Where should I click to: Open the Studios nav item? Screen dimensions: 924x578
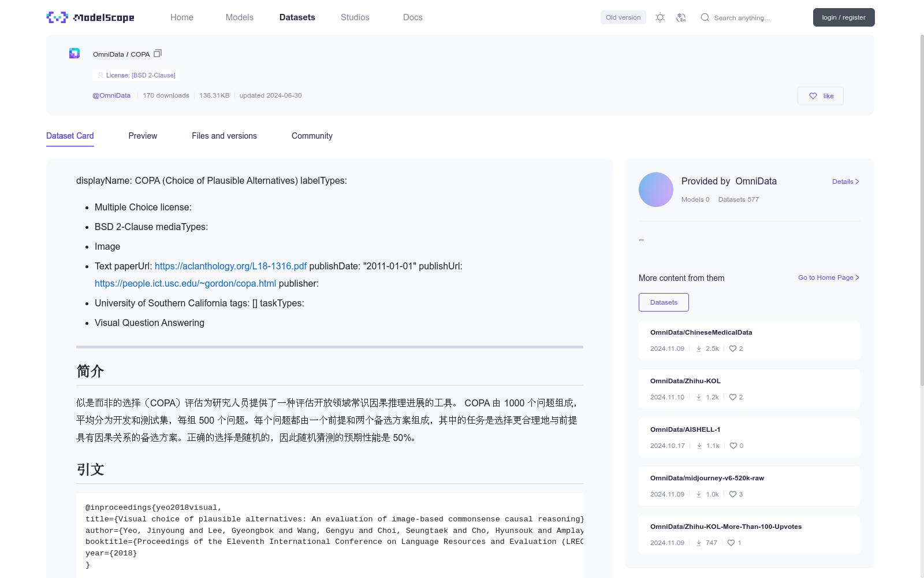355,17
